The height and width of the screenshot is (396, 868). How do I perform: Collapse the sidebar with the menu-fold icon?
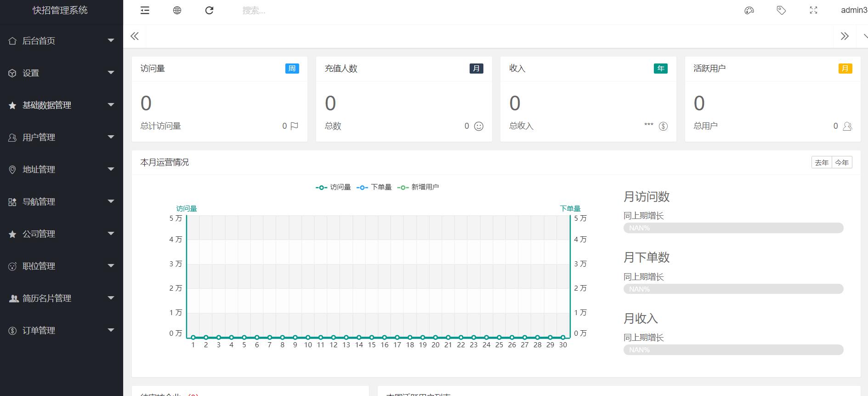pyautogui.click(x=145, y=10)
